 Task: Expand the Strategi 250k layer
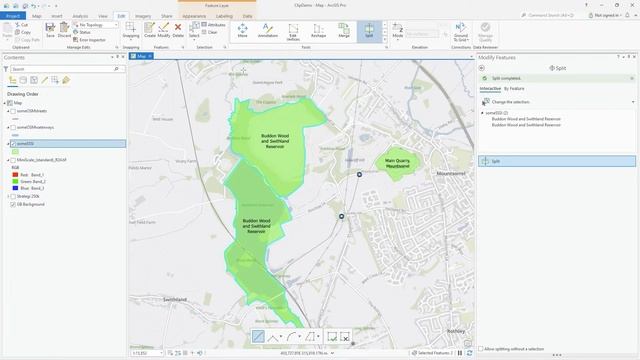(x=8, y=196)
